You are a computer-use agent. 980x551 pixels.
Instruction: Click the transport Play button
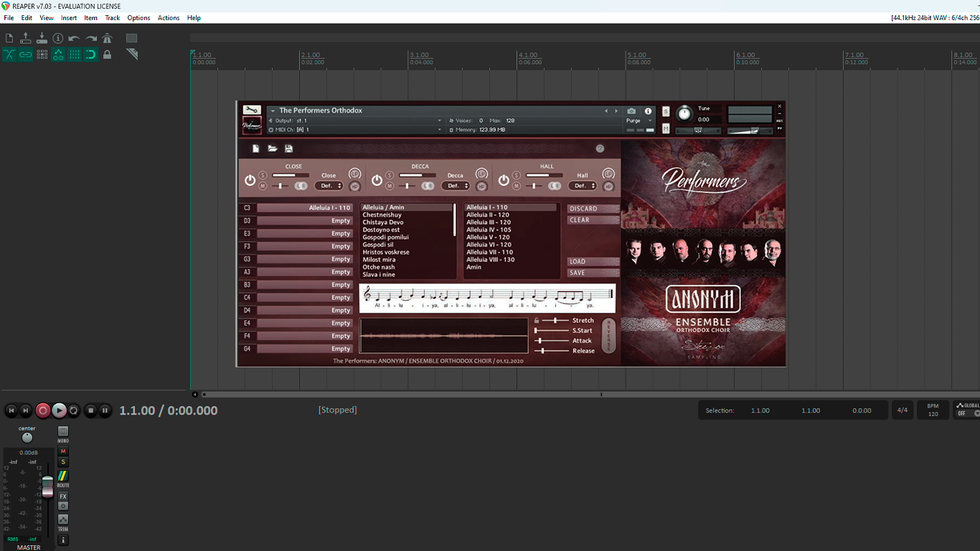coord(59,410)
